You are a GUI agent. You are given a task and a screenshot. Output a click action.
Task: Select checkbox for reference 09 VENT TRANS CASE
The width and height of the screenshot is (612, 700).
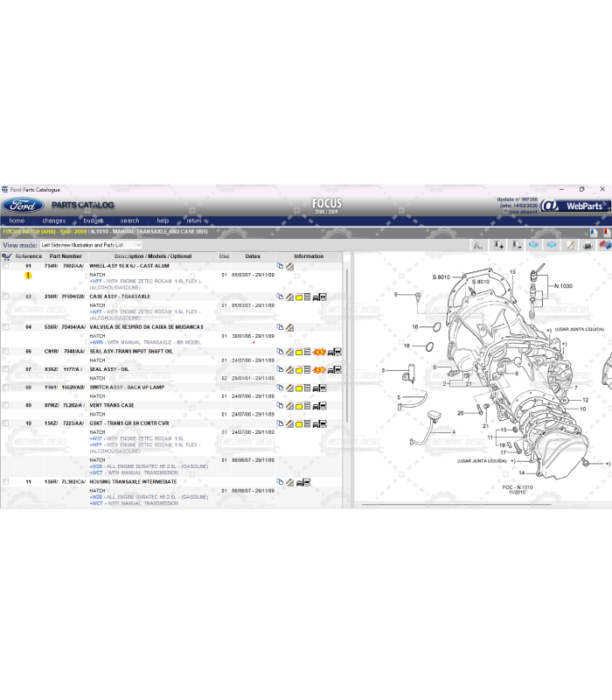pyautogui.click(x=6, y=406)
